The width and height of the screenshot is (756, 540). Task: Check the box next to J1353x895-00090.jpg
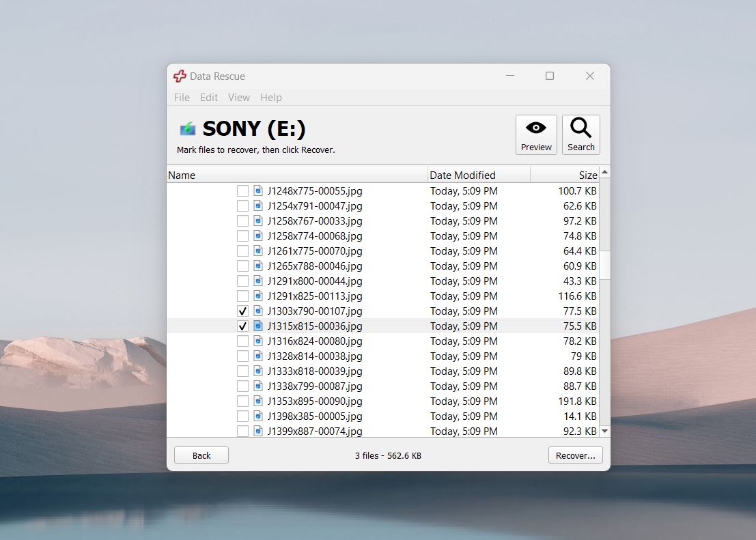[242, 401]
